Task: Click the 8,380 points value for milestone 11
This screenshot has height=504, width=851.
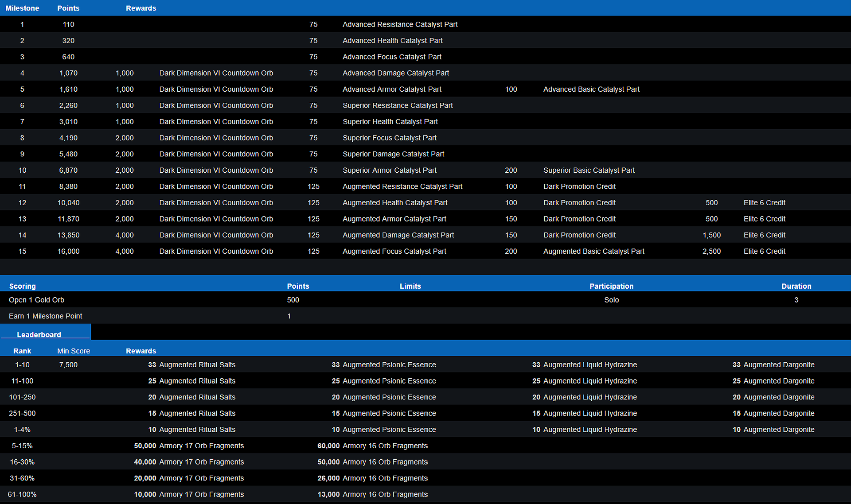Action: click(x=68, y=186)
